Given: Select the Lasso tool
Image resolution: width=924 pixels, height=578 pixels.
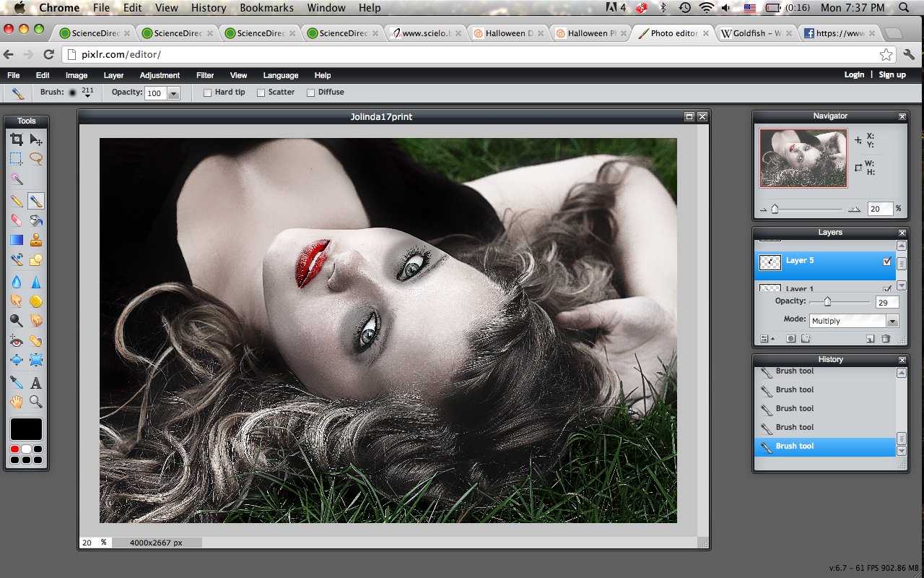Looking at the screenshot, I should point(35,158).
